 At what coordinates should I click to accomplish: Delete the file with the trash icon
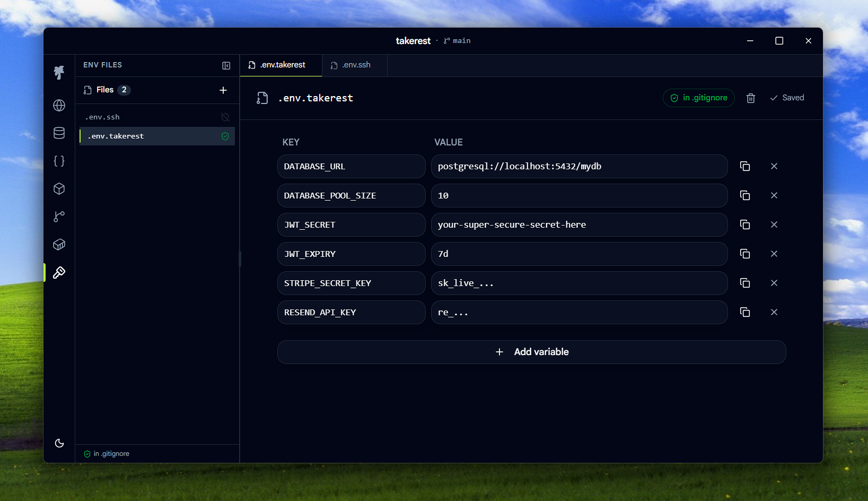750,98
